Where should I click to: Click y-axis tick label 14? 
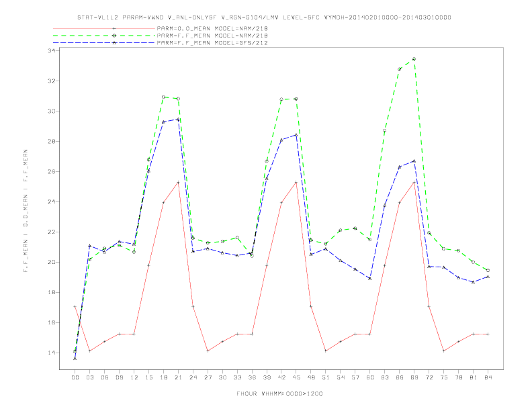[x=52, y=353]
